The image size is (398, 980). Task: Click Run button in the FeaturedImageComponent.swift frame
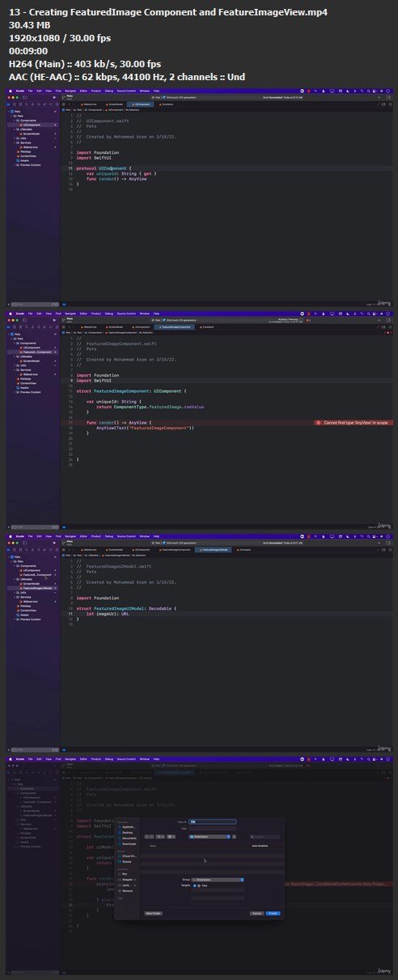tap(54, 320)
